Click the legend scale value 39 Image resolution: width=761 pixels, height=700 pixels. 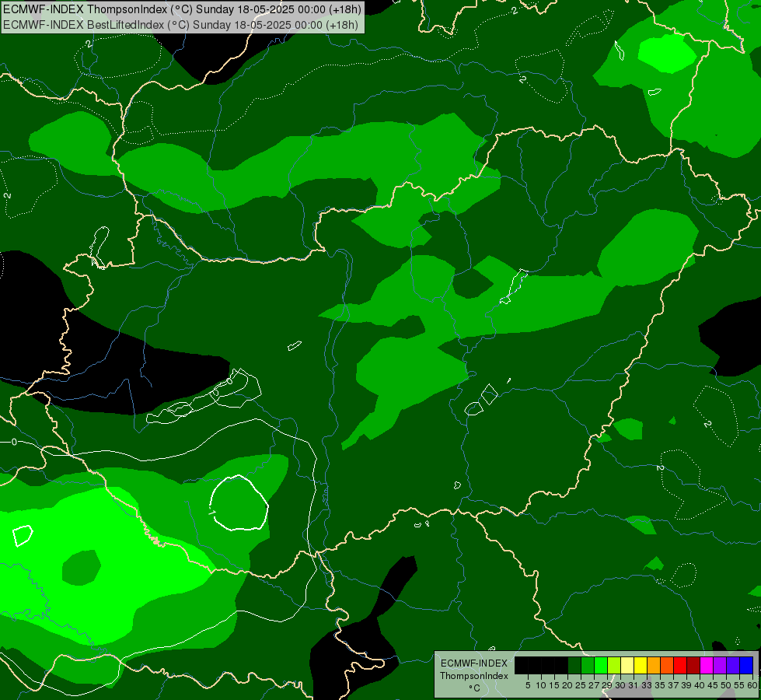[x=687, y=685]
